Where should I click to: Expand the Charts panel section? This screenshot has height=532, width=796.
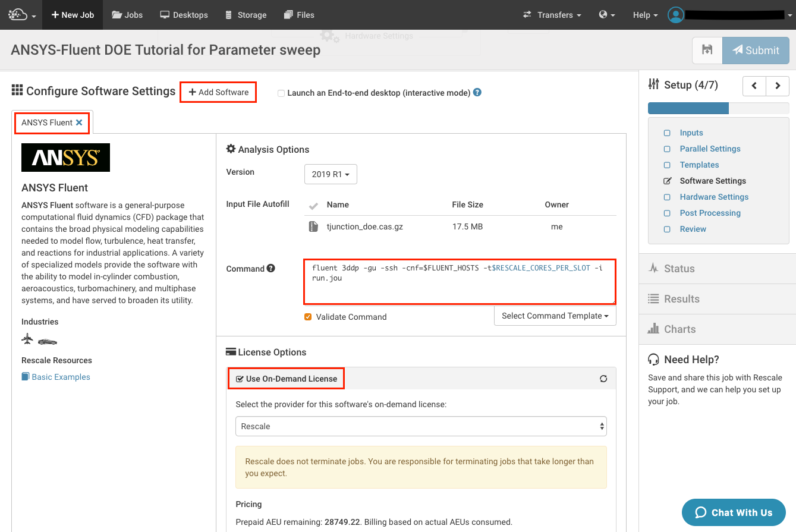coord(718,329)
